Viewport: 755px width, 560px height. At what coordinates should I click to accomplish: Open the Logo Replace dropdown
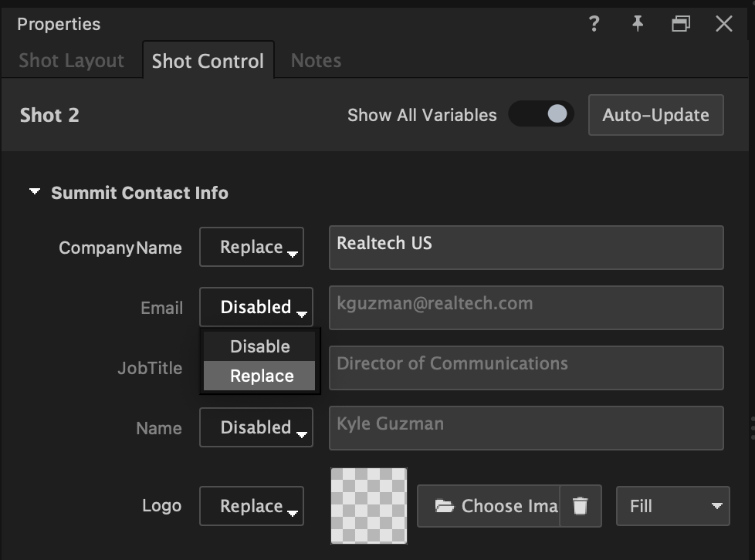[252, 506]
